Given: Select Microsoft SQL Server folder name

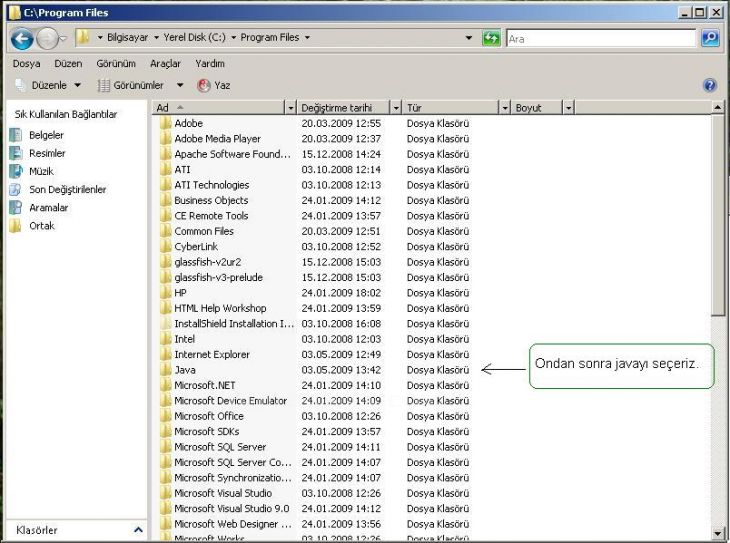Looking at the screenshot, I should (x=220, y=447).
